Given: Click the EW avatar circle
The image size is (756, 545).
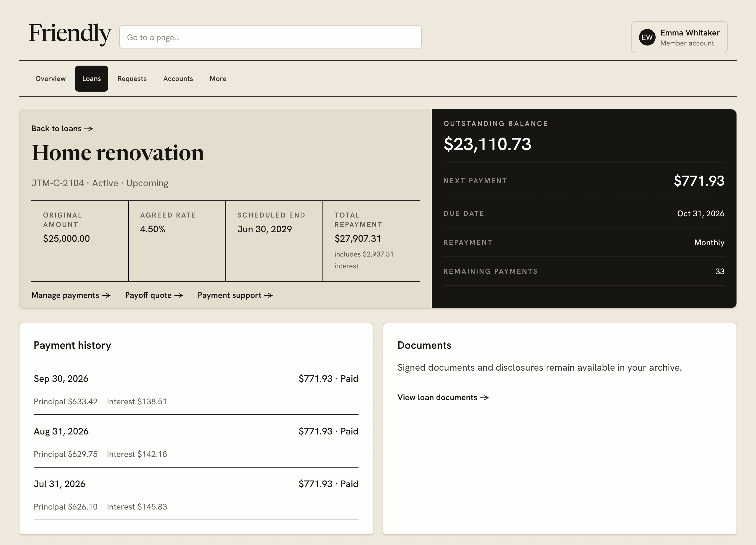Looking at the screenshot, I should click(x=647, y=37).
